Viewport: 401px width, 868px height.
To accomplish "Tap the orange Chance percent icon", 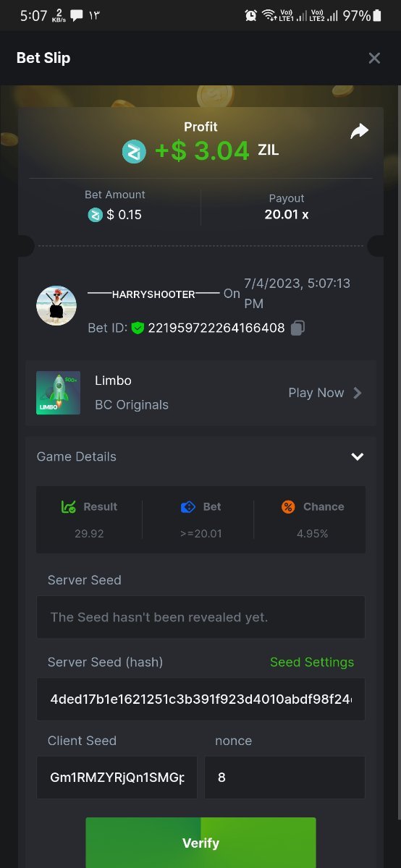I will point(288,507).
